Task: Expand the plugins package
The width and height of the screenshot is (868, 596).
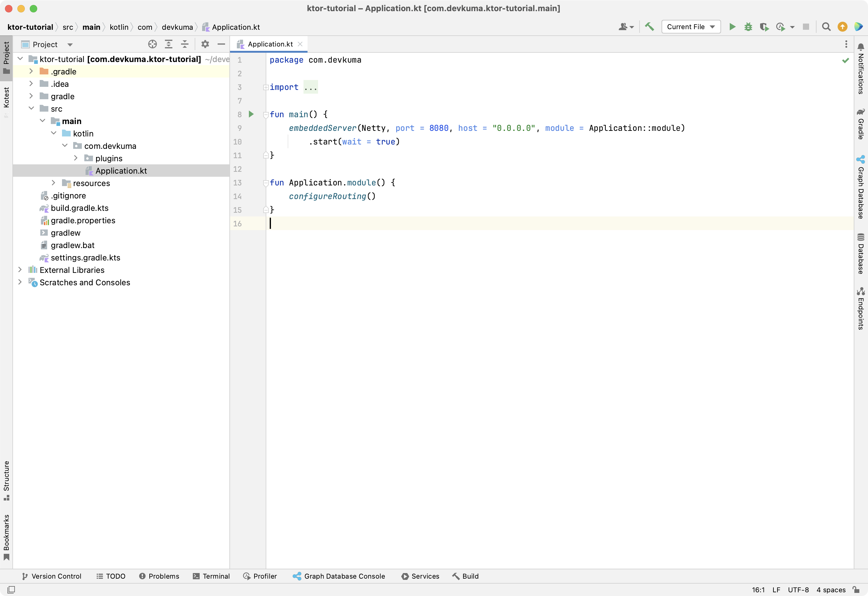Action: click(x=76, y=158)
